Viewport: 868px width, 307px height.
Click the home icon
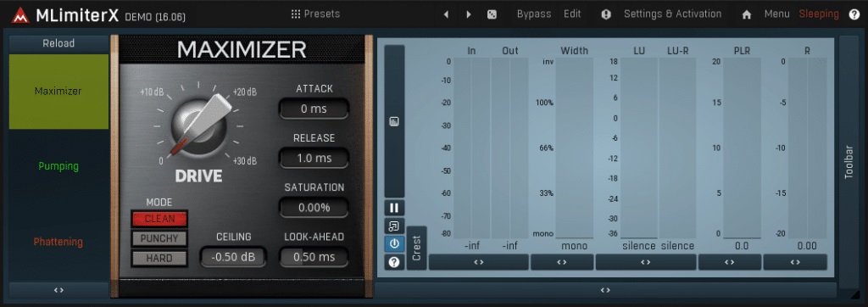pos(747,14)
